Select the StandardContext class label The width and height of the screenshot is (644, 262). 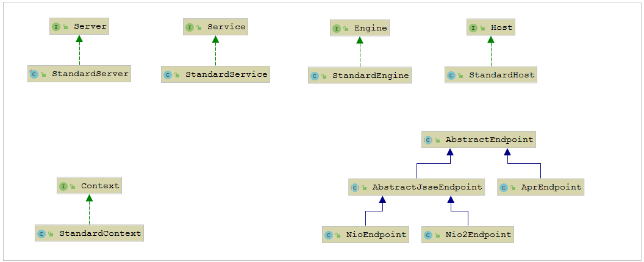click(99, 233)
